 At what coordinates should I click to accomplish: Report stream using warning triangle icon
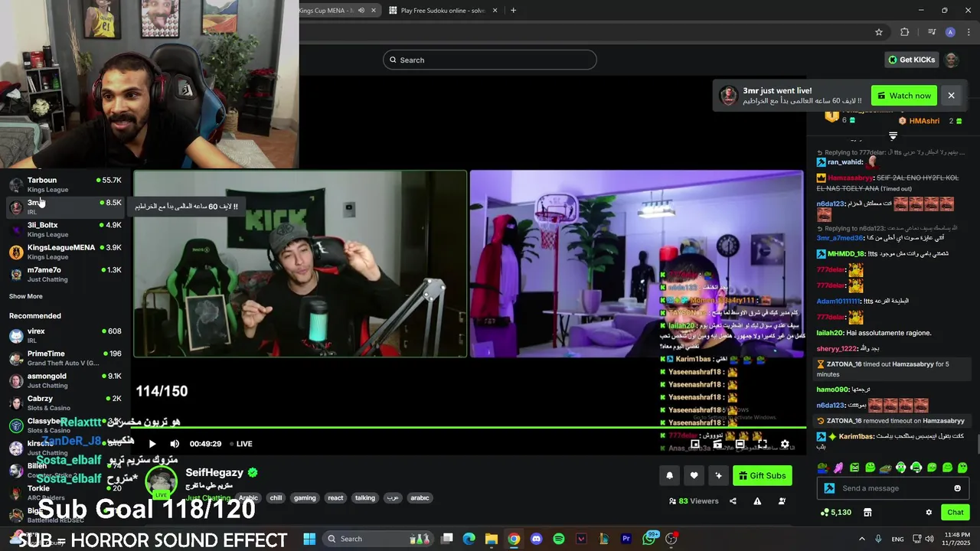click(757, 501)
